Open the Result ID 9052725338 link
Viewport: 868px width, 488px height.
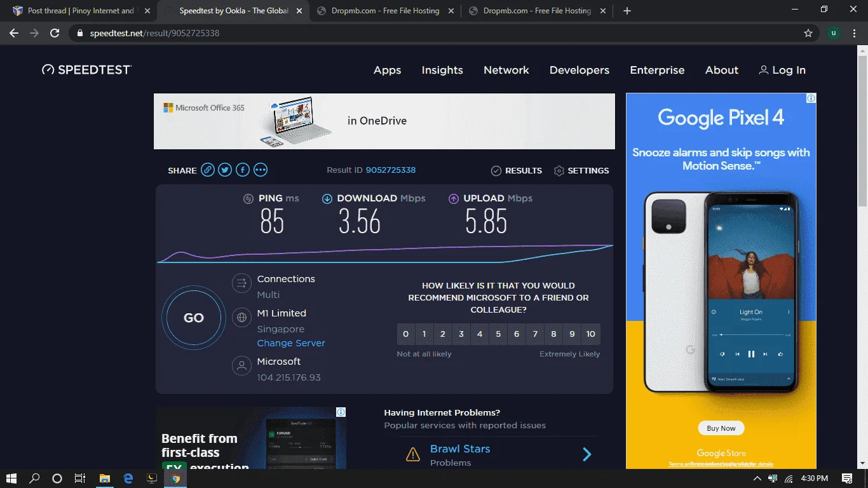tap(391, 170)
